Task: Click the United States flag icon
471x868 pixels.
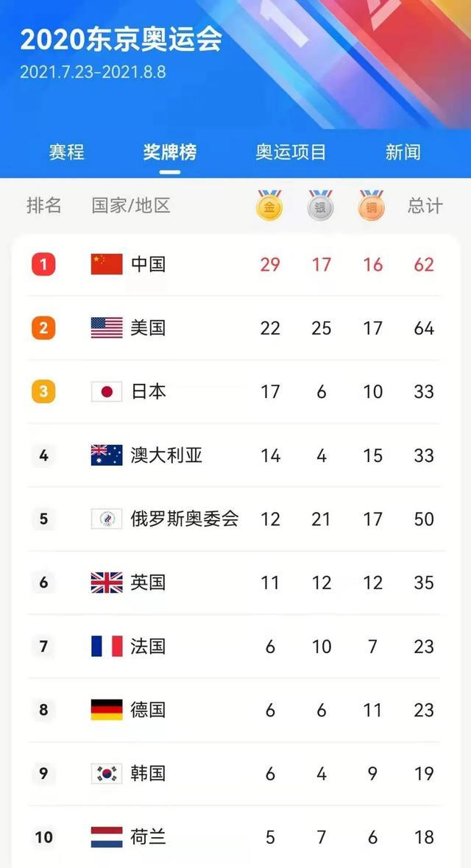Action: coord(107,328)
